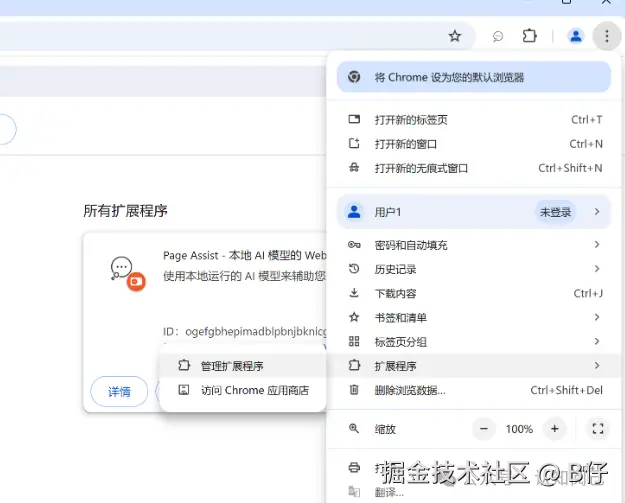
Task: Set Chrome as your default browser
Action: coord(474,77)
